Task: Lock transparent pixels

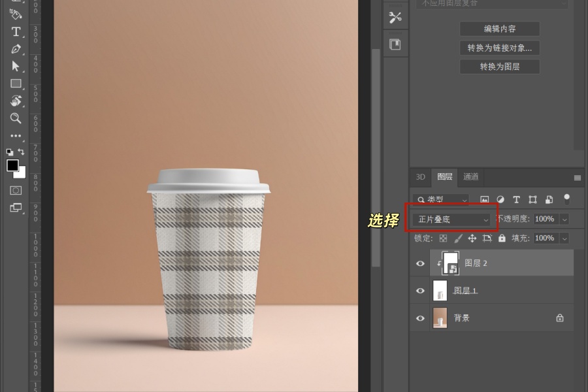Action: pyautogui.click(x=443, y=238)
